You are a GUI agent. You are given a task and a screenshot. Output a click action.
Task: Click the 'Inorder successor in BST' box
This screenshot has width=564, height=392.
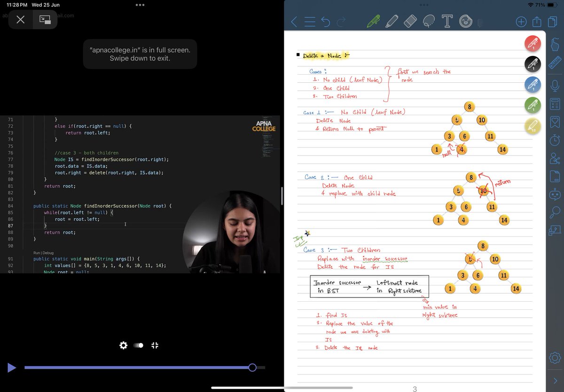pos(370,287)
